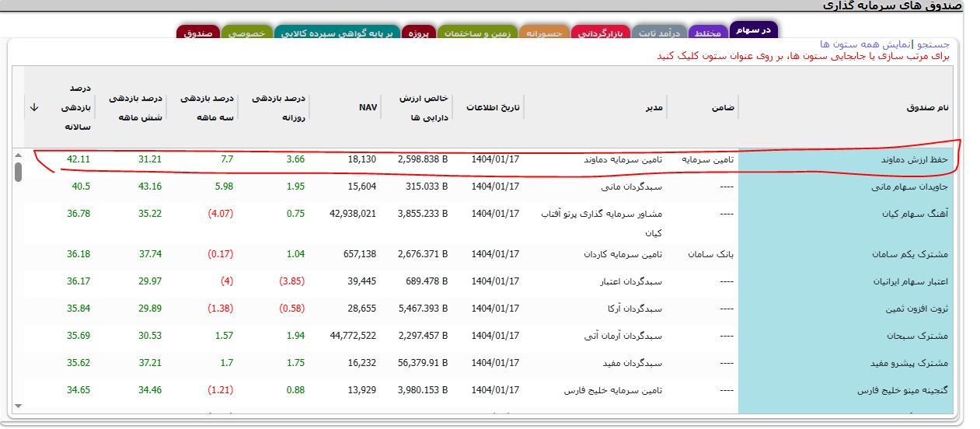
Task: Switch to the خصوصی tab
Action: [246, 33]
